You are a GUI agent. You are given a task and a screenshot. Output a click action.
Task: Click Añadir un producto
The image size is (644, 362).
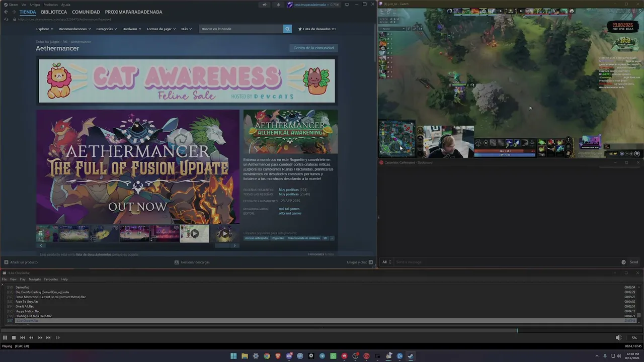pyautogui.click(x=21, y=262)
